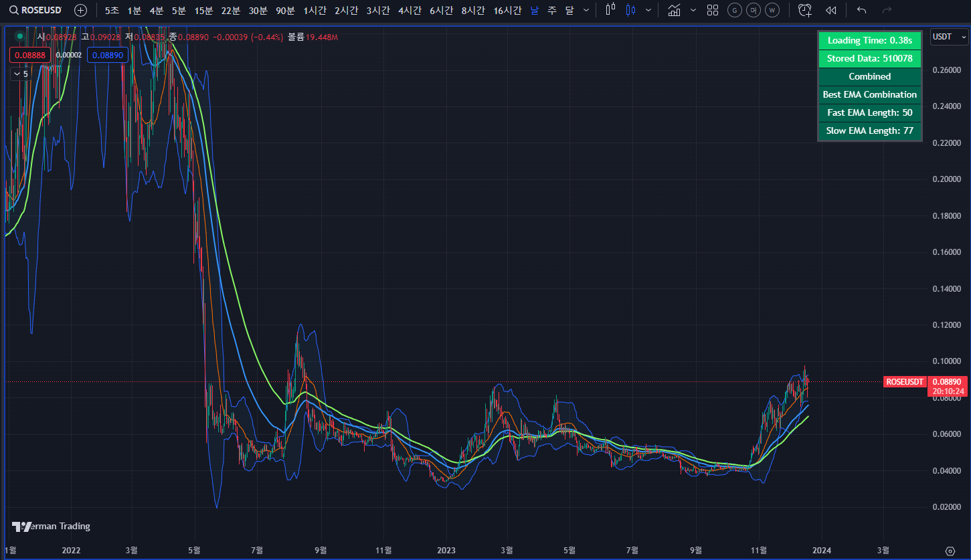Start bar replay with the rewind icon

coord(830,10)
